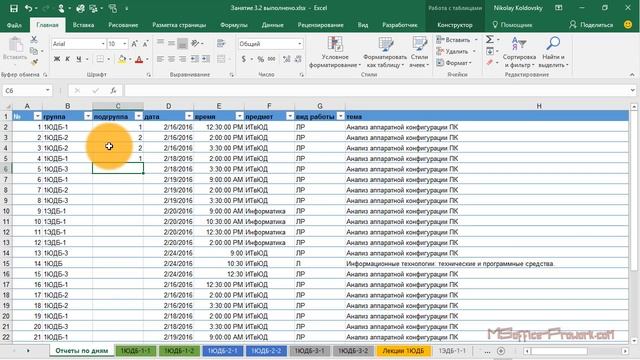Click the Clear eraser icon

tap(490, 62)
